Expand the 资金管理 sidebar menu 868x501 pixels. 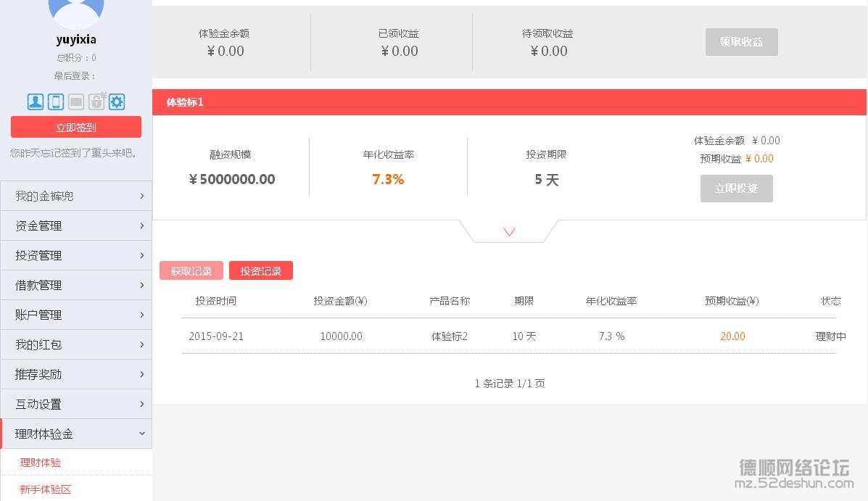(76, 225)
